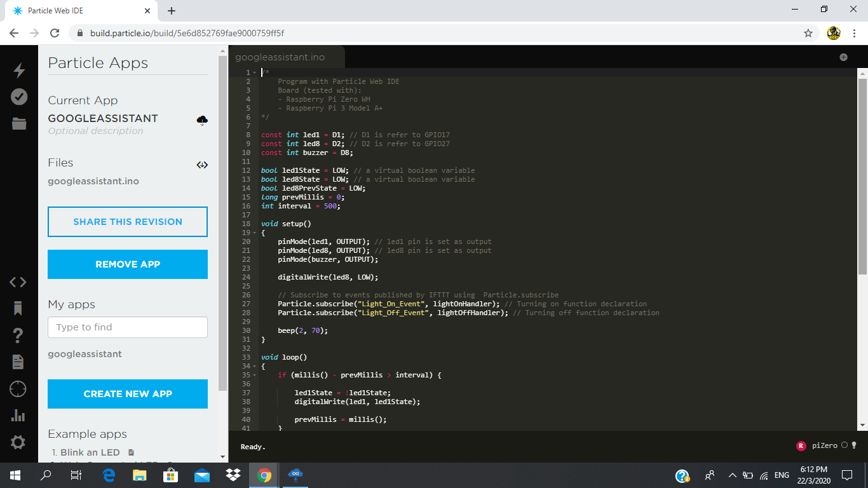Click the document icon beside Blink an LED

[132, 452]
